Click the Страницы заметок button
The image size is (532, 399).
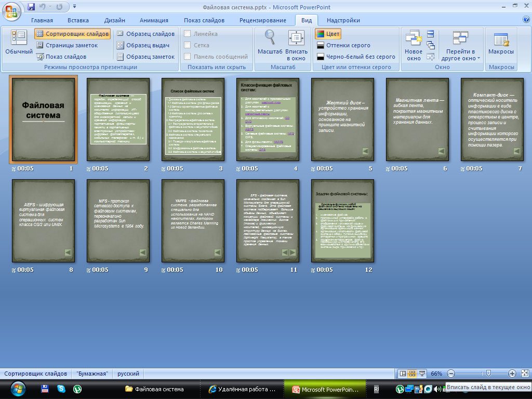[x=67, y=45]
